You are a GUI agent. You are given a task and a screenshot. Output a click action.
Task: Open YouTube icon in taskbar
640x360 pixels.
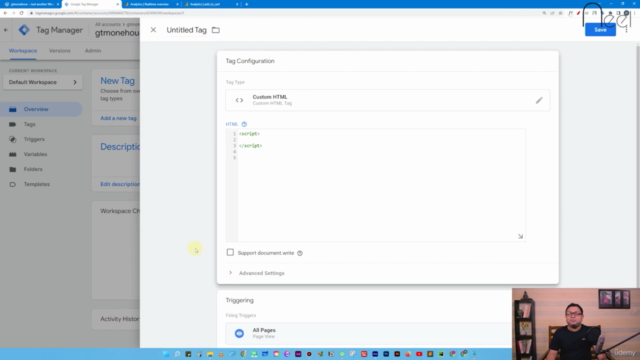419,354
